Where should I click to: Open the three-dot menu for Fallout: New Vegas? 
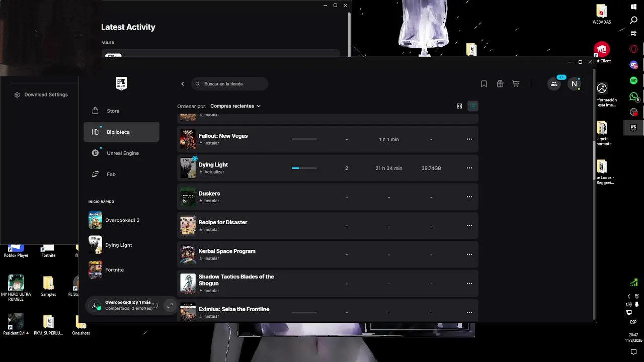click(x=469, y=139)
